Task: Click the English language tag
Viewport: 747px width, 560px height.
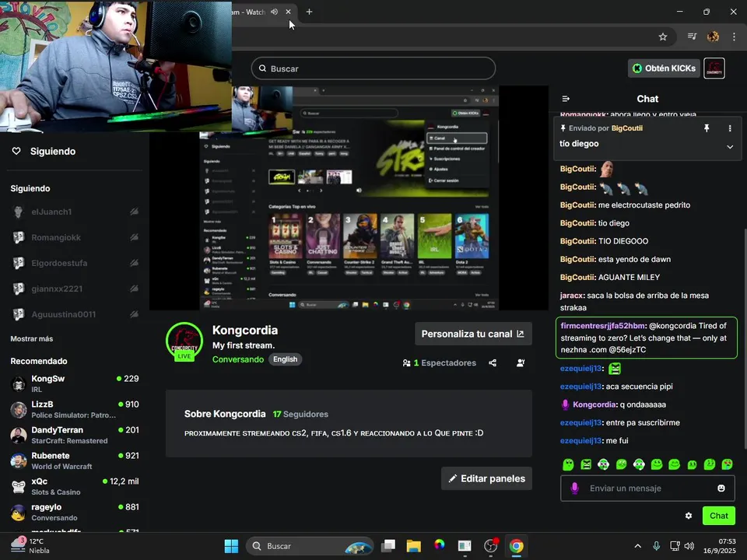Action: pos(285,359)
